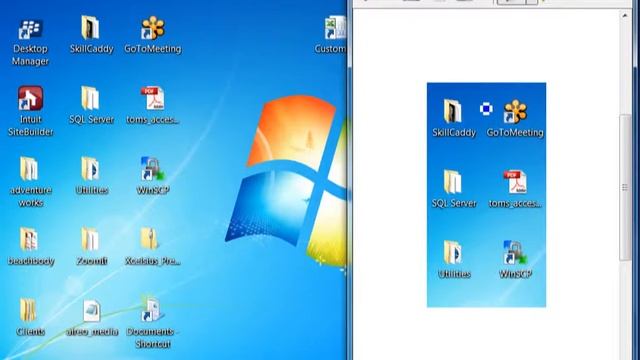Open the Desktop Manager icon on desktop

[30, 40]
